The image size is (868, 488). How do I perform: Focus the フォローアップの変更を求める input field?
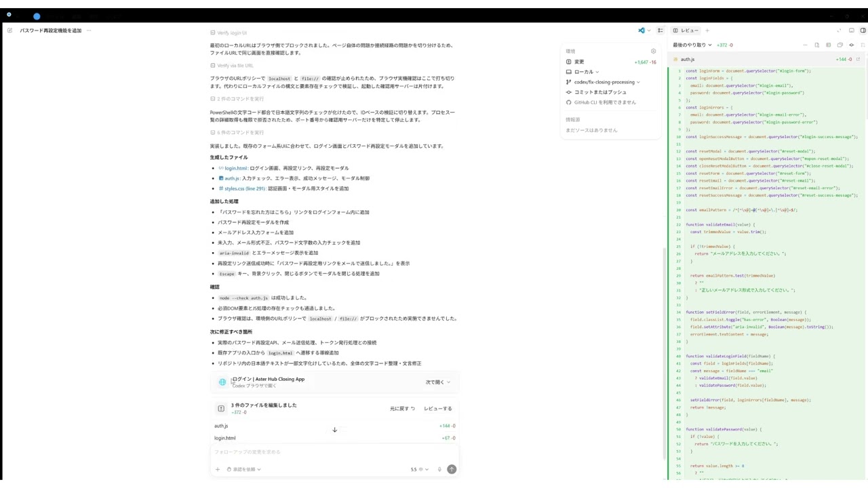point(334,452)
